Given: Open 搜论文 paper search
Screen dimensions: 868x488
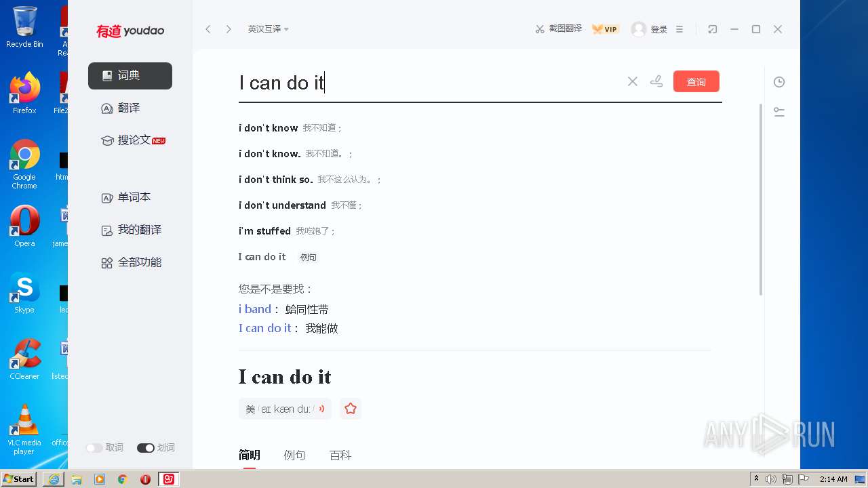Looking at the screenshot, I should pos(133,140).
